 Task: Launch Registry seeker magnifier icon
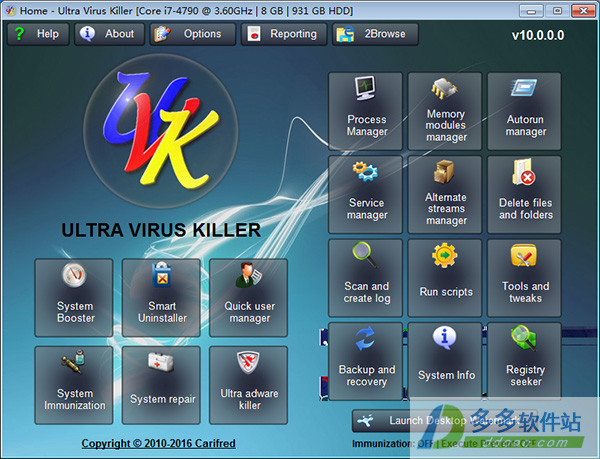point(524,338)
